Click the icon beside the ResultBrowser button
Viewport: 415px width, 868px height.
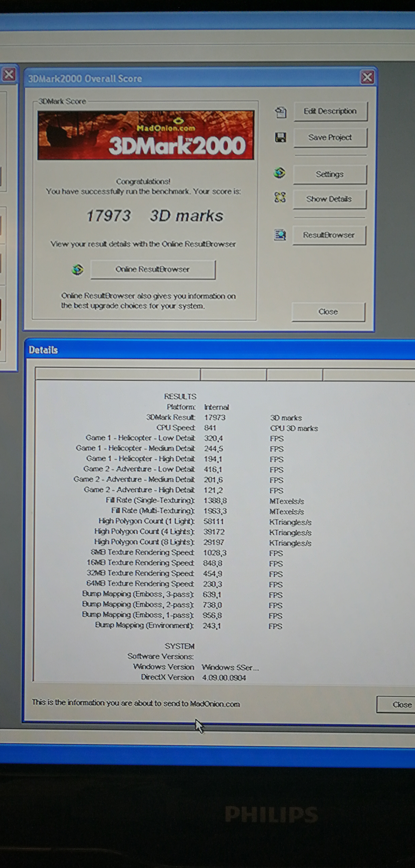(x=280, y=234)
